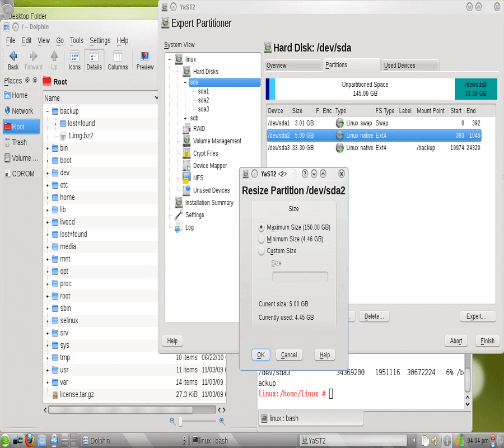Image resolution: width=504 pixels, height=448 pixels.
Task: Click Dolphin horizontal scrollbar
Action: click(x=120, y=410)
